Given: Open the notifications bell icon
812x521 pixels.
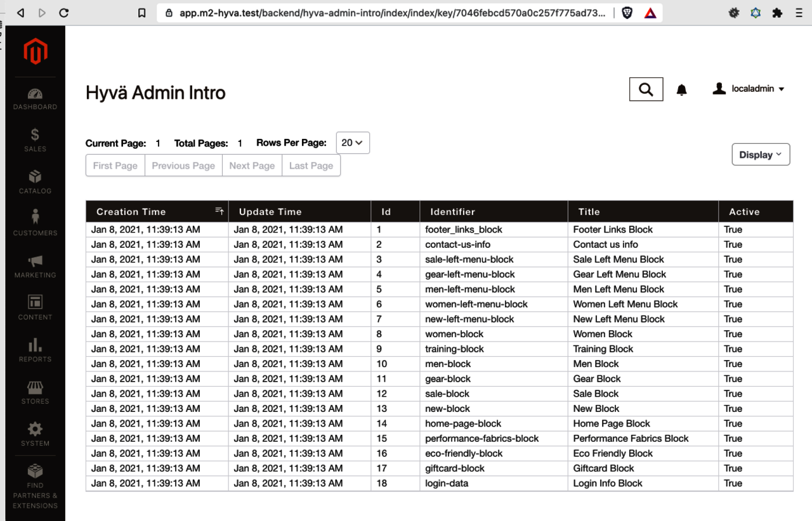Looking at the screenshot, I should tap(681, 90).
